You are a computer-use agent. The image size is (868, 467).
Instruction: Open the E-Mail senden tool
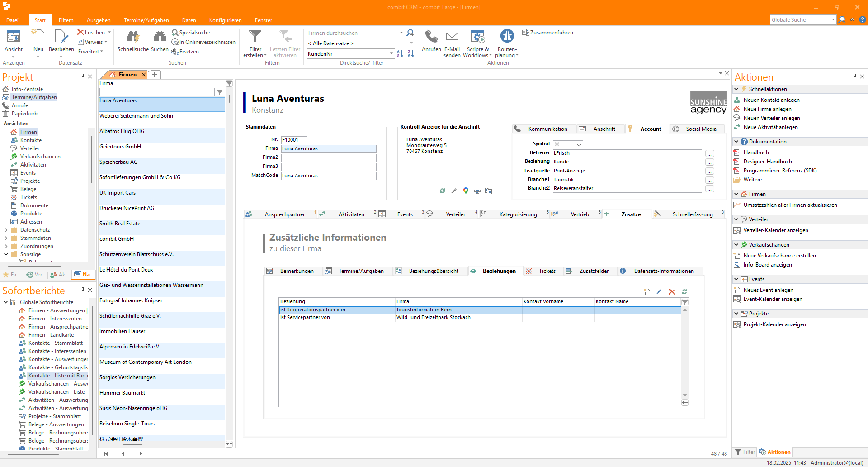452,37
